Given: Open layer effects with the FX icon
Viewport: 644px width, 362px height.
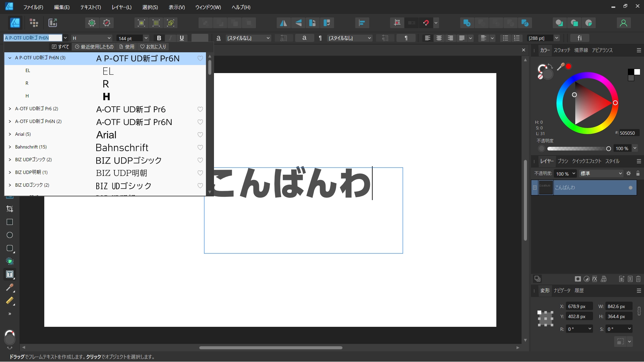Looking at the screenshot, I should pos(594,279).
